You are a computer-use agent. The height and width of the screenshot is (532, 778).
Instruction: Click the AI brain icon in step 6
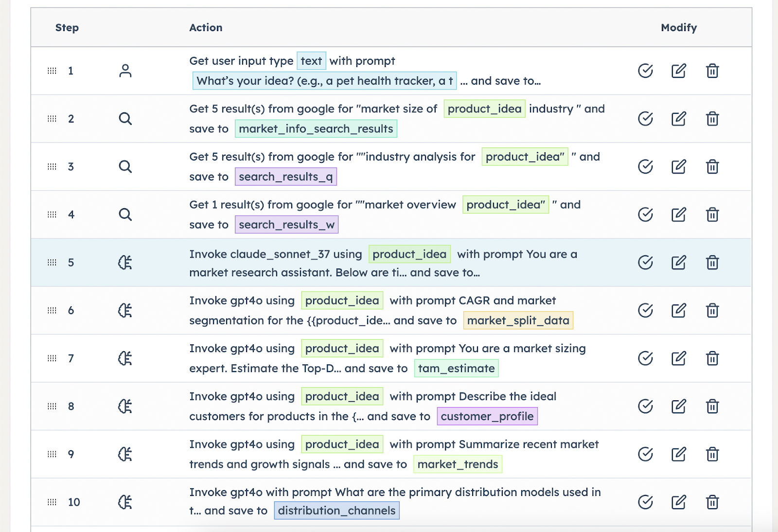[x=125, y=310]
